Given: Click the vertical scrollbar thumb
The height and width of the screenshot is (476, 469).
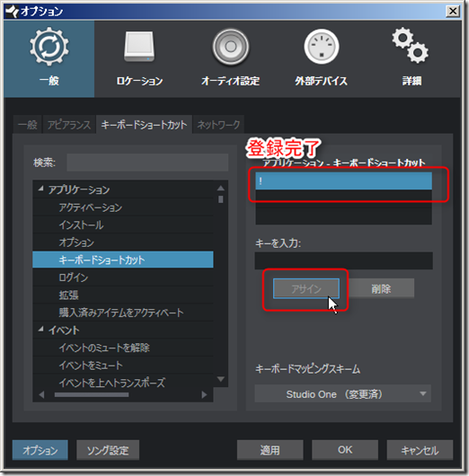Looking at the screenshot, I should tap(221, 199).
